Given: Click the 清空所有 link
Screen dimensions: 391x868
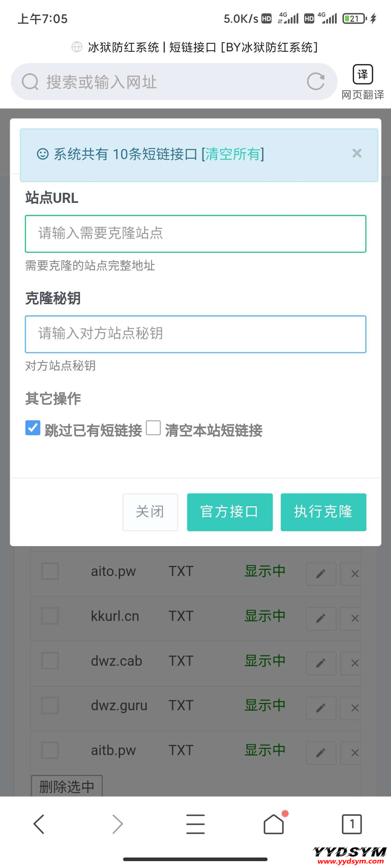Looking at the screenshot, I should (x=232, y=154).
